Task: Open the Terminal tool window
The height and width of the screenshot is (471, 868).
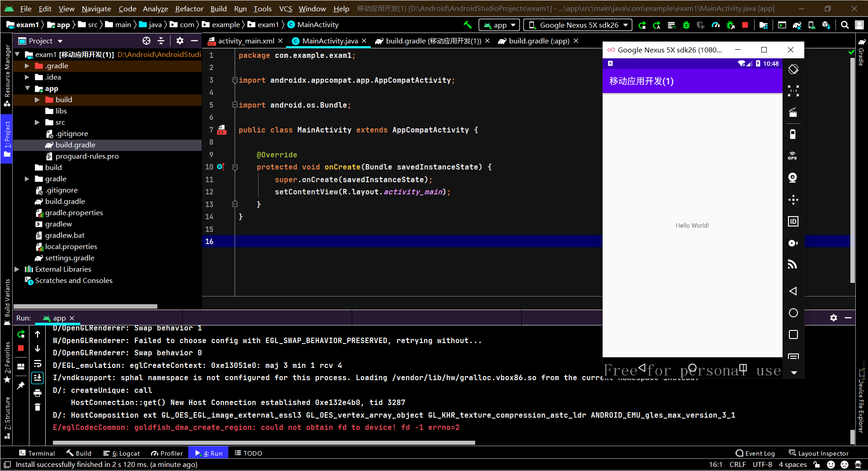Action: (37, 453)
